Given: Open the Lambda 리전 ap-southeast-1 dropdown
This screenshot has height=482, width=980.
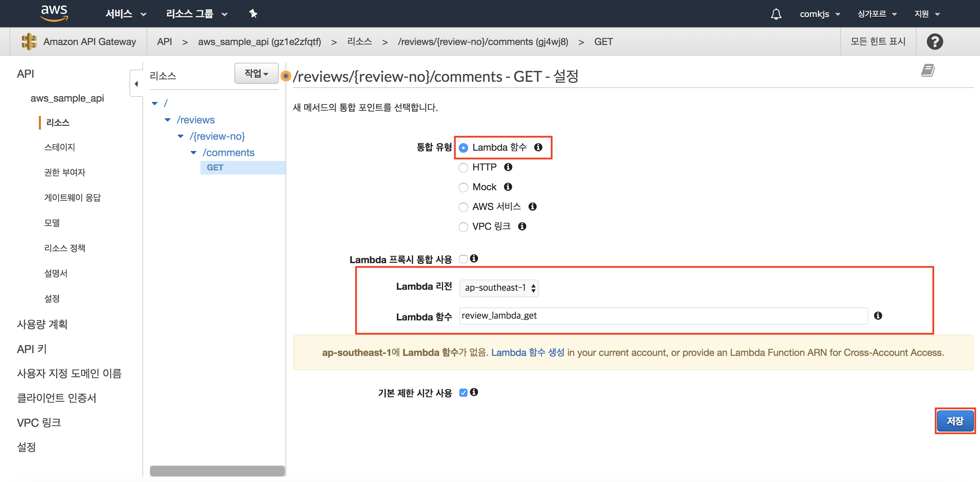Looking at the screenshot, I should point(499,288).
